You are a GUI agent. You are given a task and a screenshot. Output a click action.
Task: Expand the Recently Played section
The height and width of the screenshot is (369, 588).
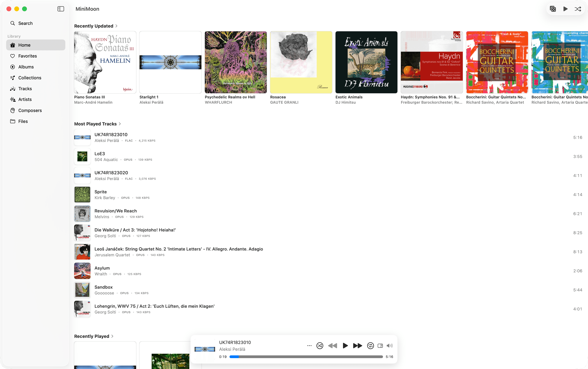[94, 336]
